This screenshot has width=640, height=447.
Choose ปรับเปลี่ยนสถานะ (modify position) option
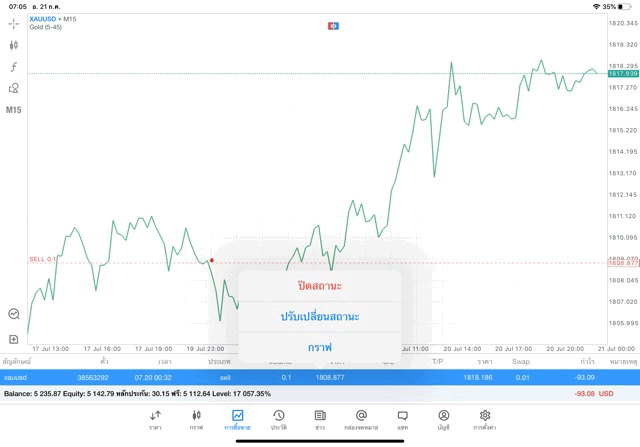pyautogui.click(x=320, y=316)
